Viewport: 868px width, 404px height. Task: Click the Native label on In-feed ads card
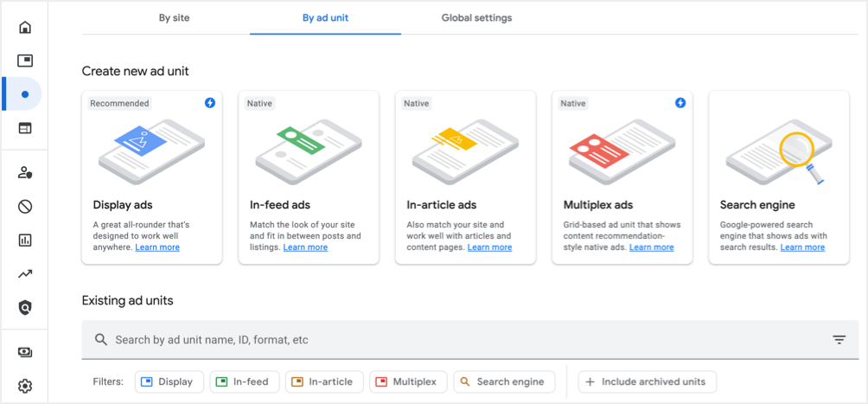tap(260, 103)
